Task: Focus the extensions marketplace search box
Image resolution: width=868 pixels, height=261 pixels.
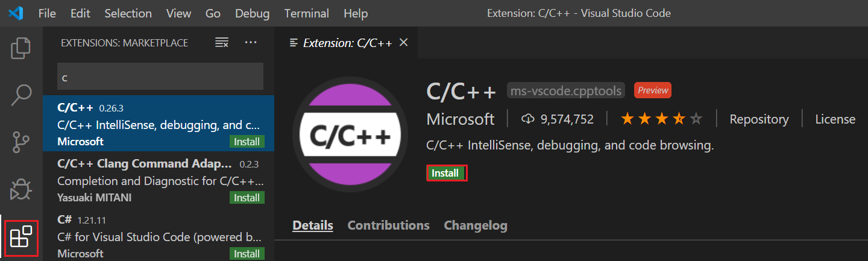Action: click(160, 77)
